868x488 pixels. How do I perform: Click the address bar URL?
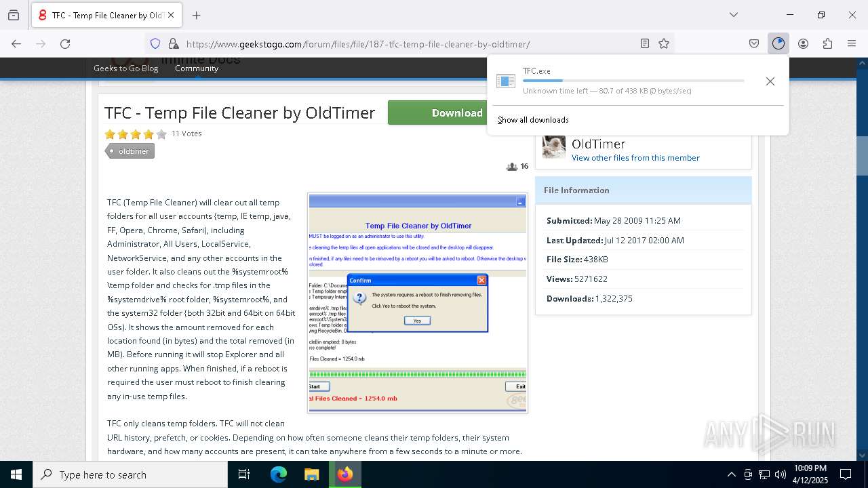point(358,44)
